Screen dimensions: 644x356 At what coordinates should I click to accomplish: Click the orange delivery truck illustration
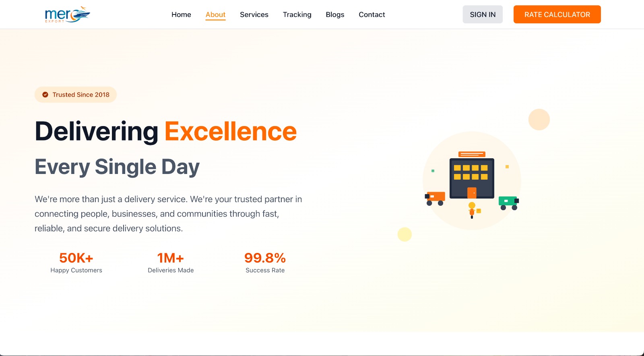435,197
